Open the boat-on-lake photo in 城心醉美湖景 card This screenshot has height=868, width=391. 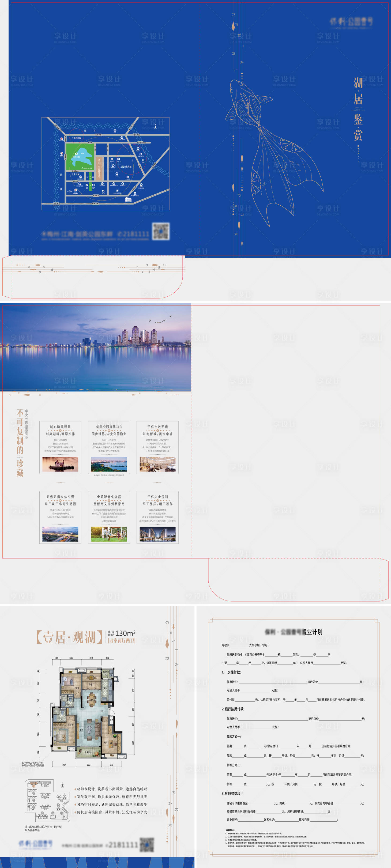(x=60, y=464)
